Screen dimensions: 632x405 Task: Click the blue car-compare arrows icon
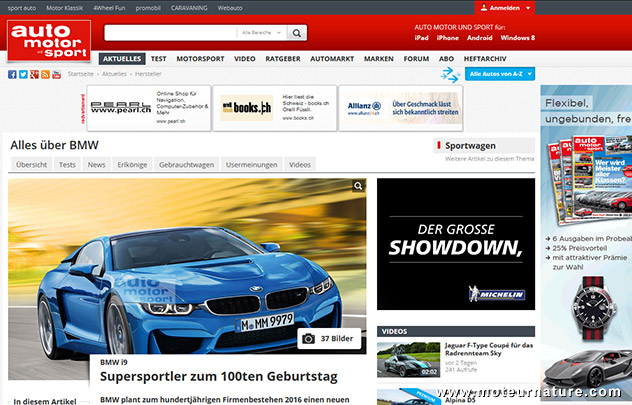click(450, 75)
